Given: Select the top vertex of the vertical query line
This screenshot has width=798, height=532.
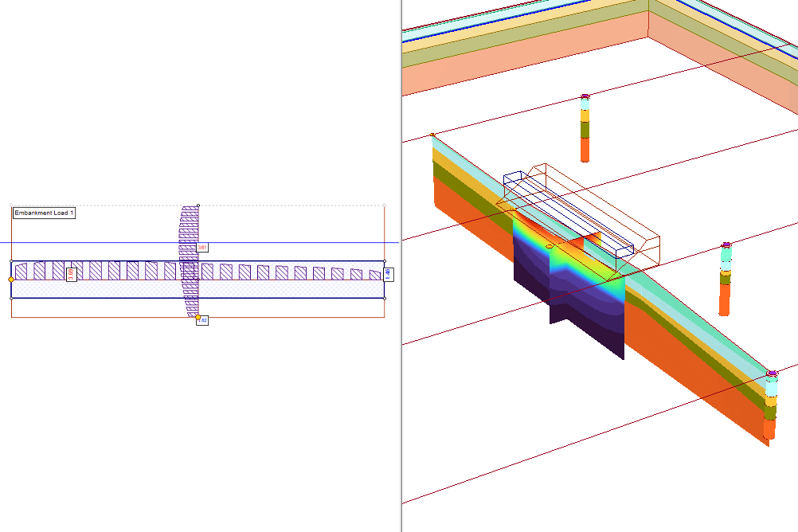Looking at the screenshot, I should [198, 205].
